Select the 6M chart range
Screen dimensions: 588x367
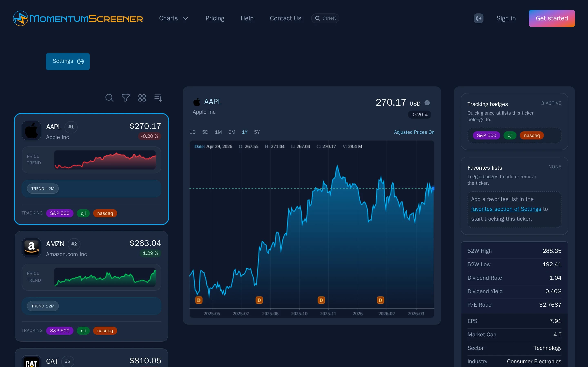click(232, 132)
